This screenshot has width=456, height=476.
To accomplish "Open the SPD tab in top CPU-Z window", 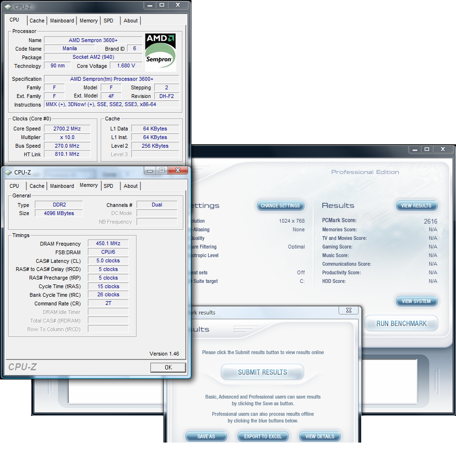I will [108, 21].
